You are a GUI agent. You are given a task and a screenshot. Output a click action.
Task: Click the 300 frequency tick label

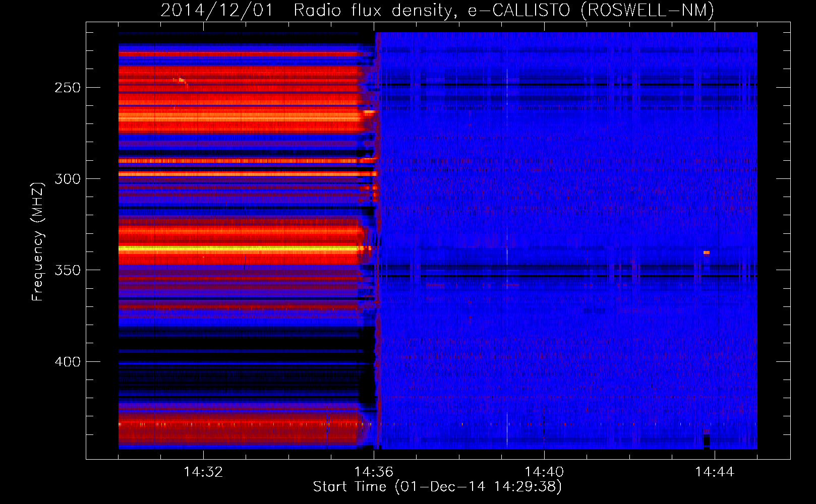click(x=68, y=179)
